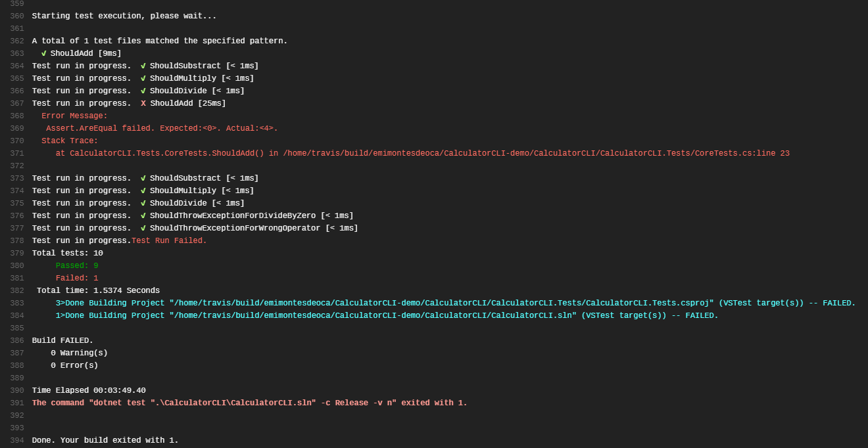Click the "Build FAILED." message
868x448 pixels.
[x=62, y=340]
